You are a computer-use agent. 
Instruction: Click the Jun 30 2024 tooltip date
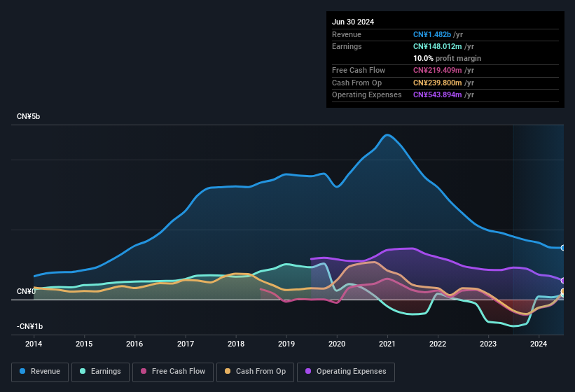click(353, 22)
